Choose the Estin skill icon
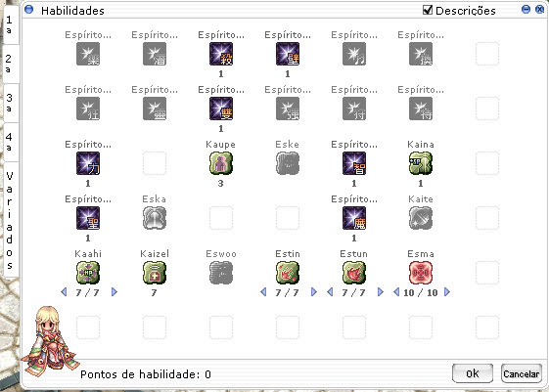549x392 pixels. 288,273
